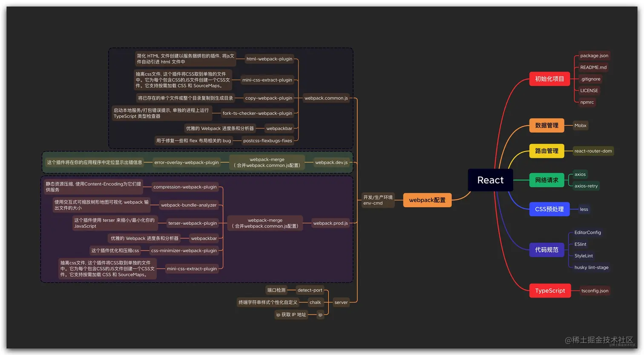Select the yellow 路由管理 node
Image resolution: width=644 pixels, height=355 pixels.
coord(546,151)
